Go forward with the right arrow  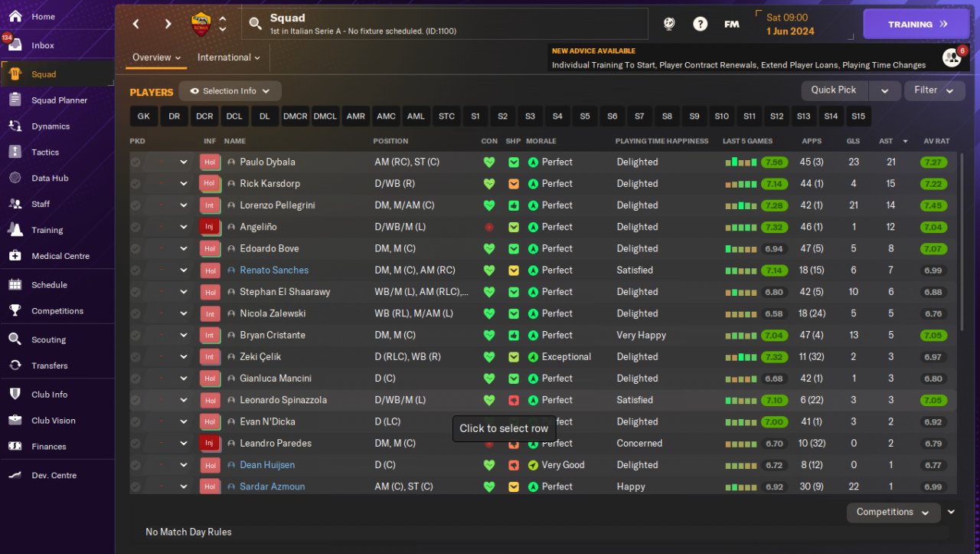[x=168, y=24]
